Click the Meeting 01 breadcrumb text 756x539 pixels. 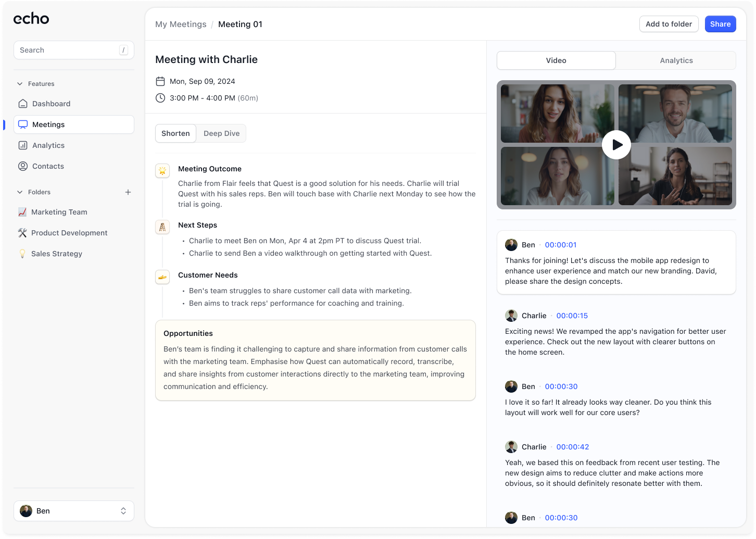pyautogui.click(x=240, y=24)
